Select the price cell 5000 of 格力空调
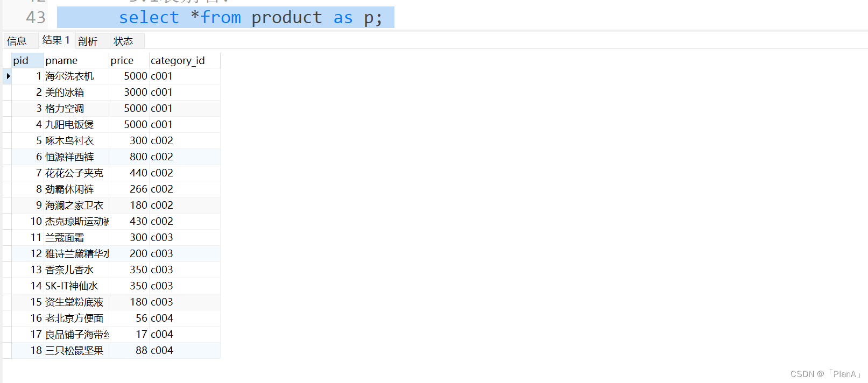The height and width of the screenshot is (383, 868). [x=135, y=108]
